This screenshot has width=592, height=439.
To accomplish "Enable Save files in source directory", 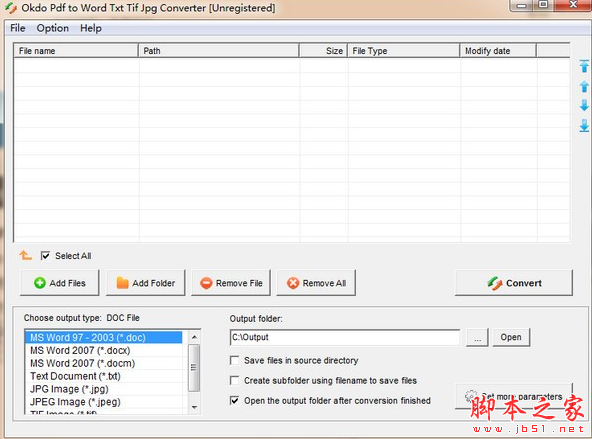I will click(234, 360).
